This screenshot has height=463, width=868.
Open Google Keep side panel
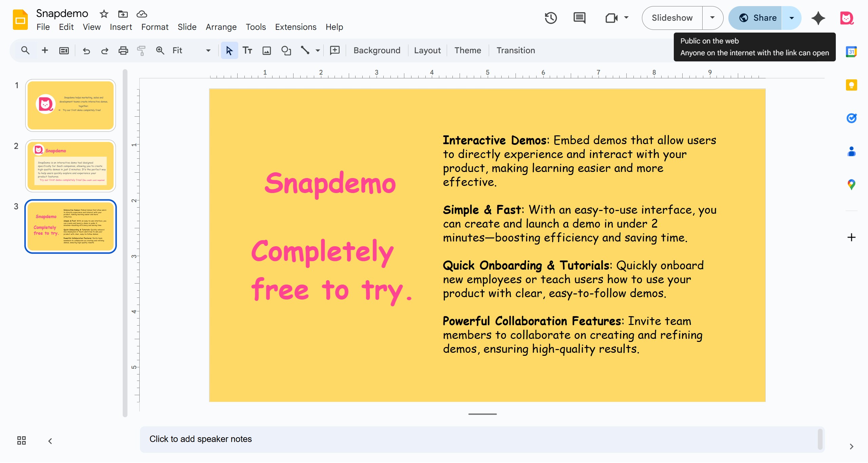click(x=851, y=85)
